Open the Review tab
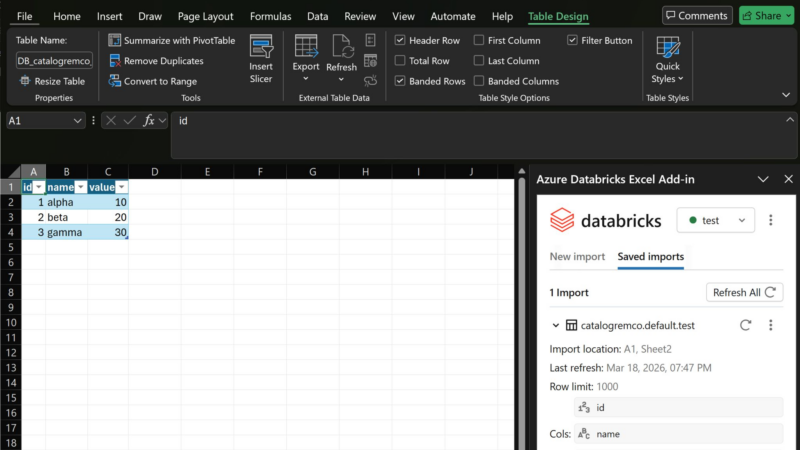Image resolution: width=800 pixels, height=450 pixels. point(360,16)
